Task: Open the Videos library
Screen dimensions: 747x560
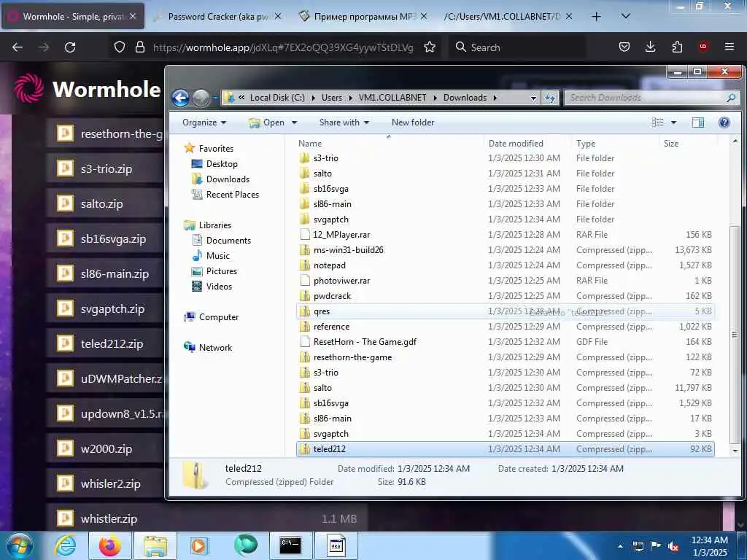Action: [219, 286]
